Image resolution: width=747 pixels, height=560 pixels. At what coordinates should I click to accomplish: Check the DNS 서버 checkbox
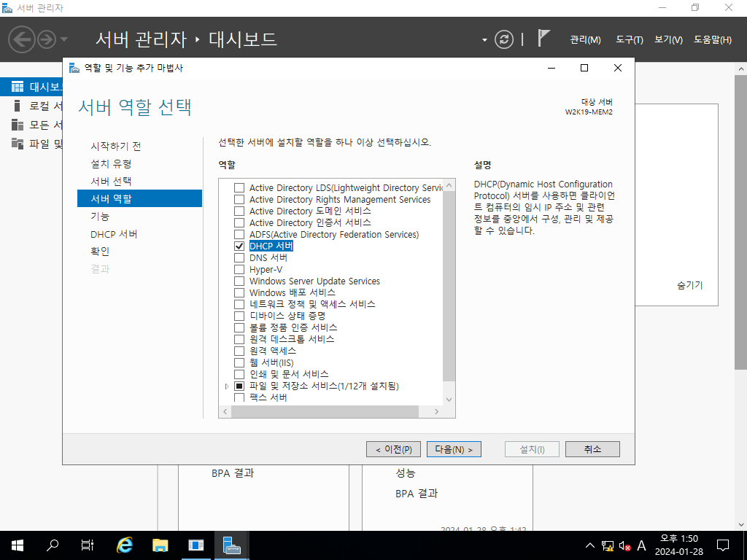coord(239,257)
